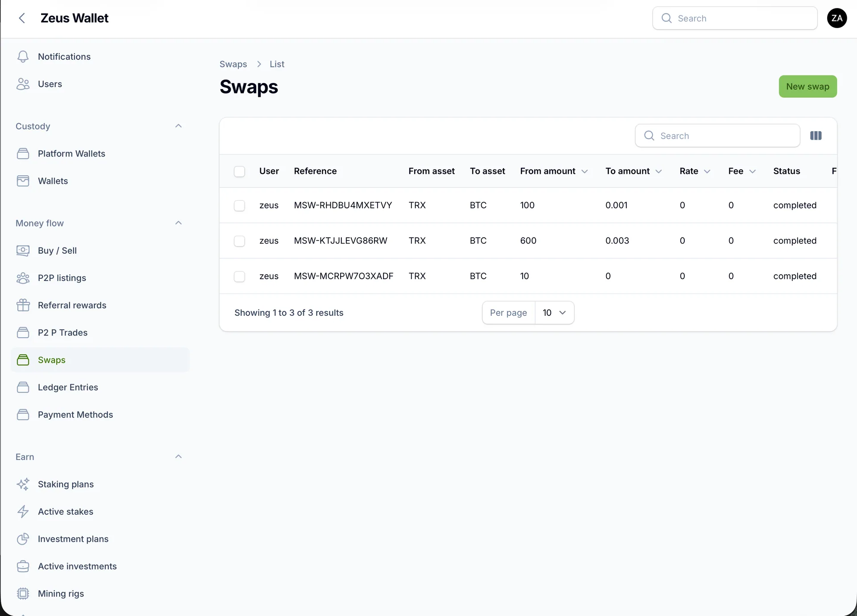Click the back arrow beside Zeus Wallet
The image size is (857, 616).
click(22, 18)
